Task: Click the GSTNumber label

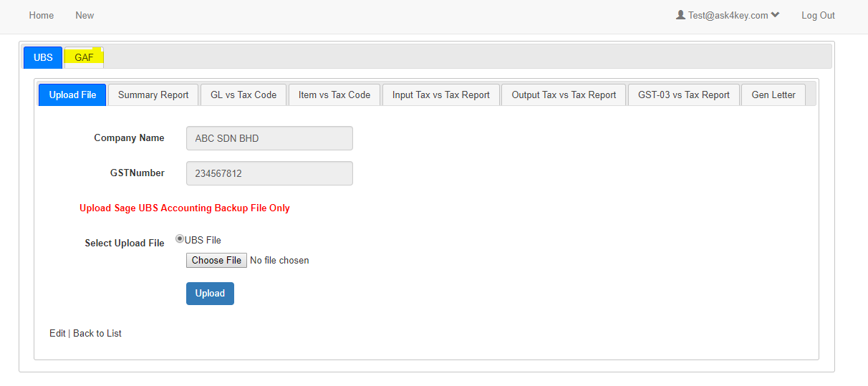Action: point(137,173)
